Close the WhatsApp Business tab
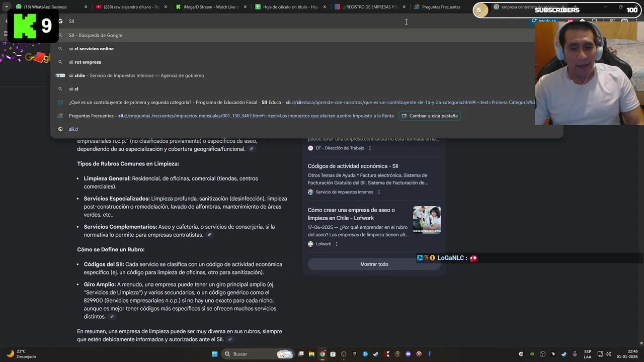 pyautogui.click(x=86, y=7)
